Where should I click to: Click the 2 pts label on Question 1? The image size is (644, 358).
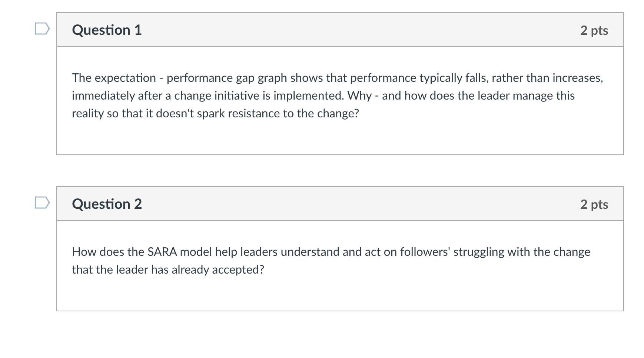coord(594,31)
